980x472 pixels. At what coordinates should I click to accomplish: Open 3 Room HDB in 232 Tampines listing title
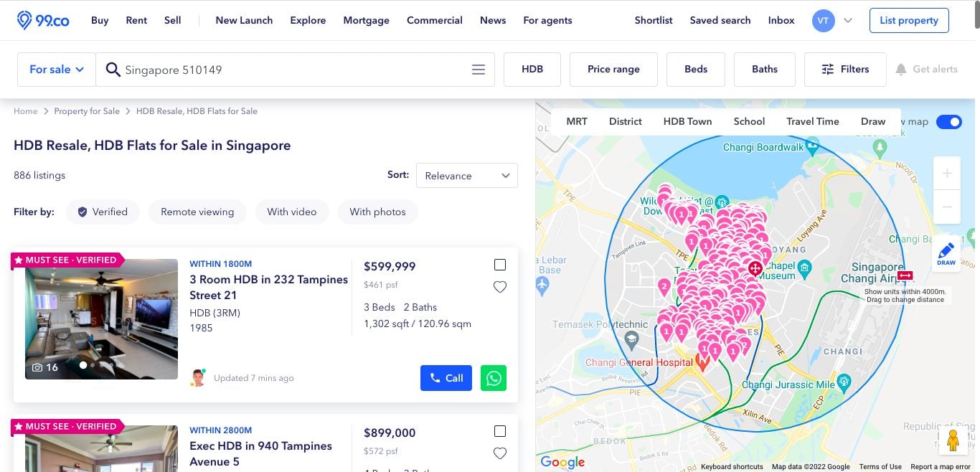click(269, 287)
